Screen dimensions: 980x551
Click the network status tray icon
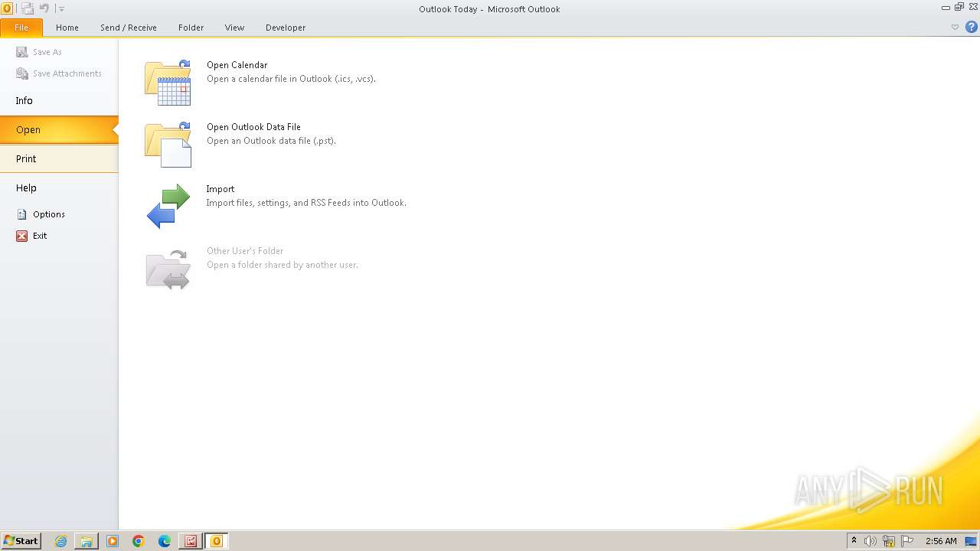[889, 541]
